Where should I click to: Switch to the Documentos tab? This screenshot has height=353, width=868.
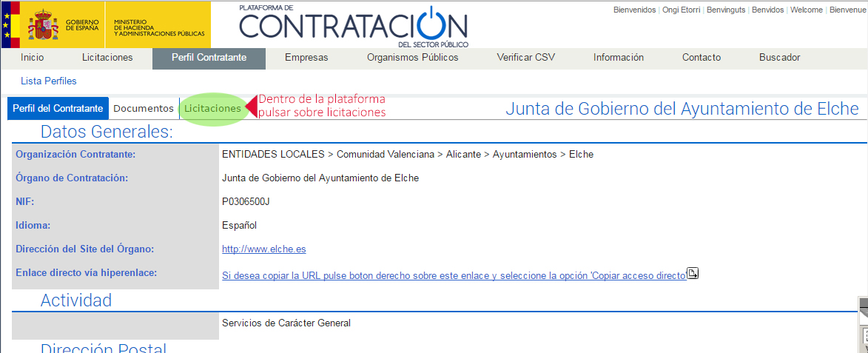pos(144,109)
